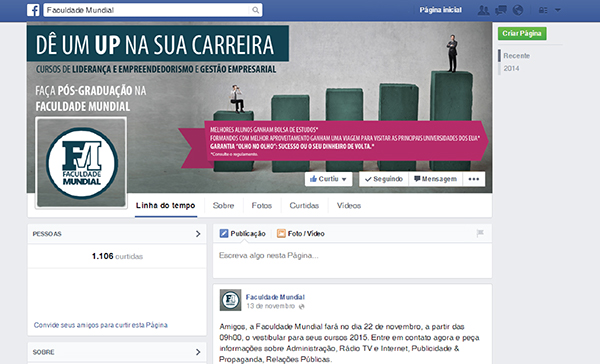Open the notifications globe icon
The width and height of the screenshot is (600, 364).
pyautogui.click(x=518, y=10)
